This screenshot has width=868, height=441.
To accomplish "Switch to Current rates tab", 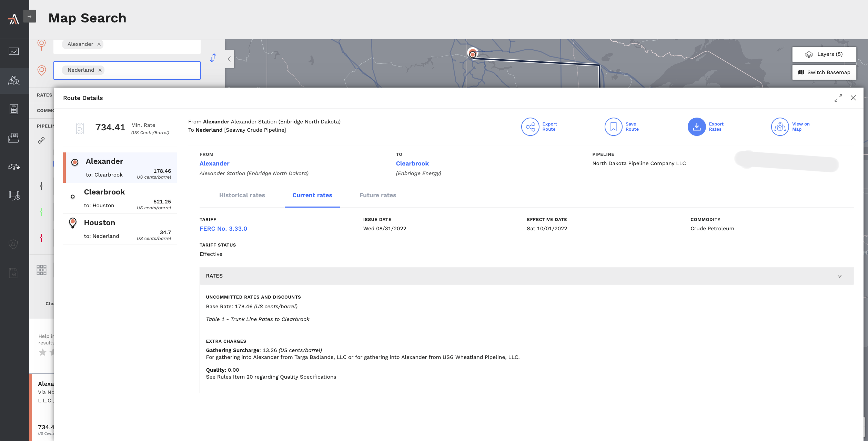I will [312, 195].
